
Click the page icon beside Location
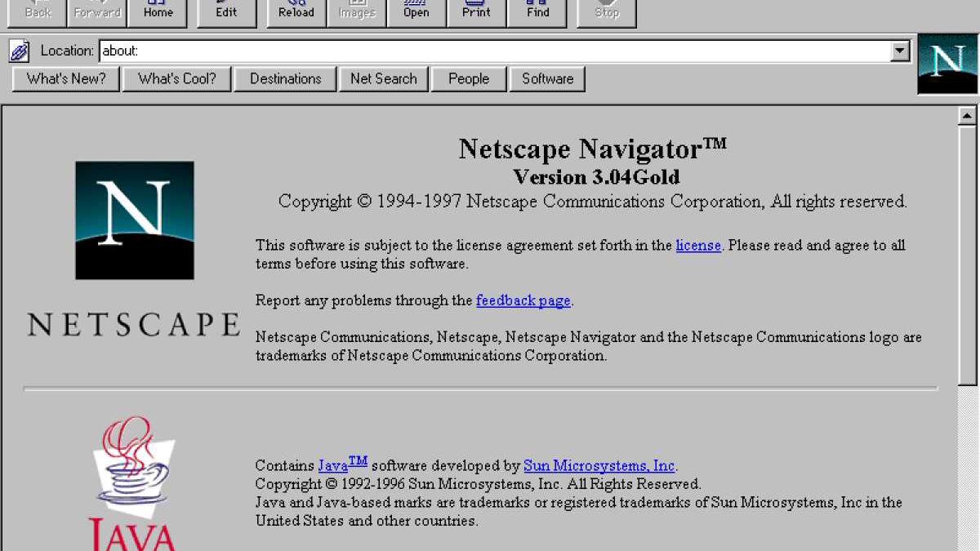point(20,51)
